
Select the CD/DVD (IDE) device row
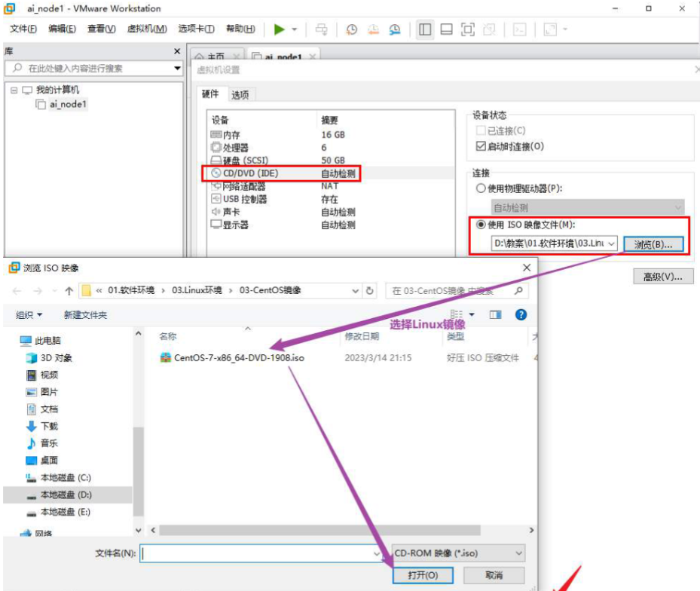331,173
